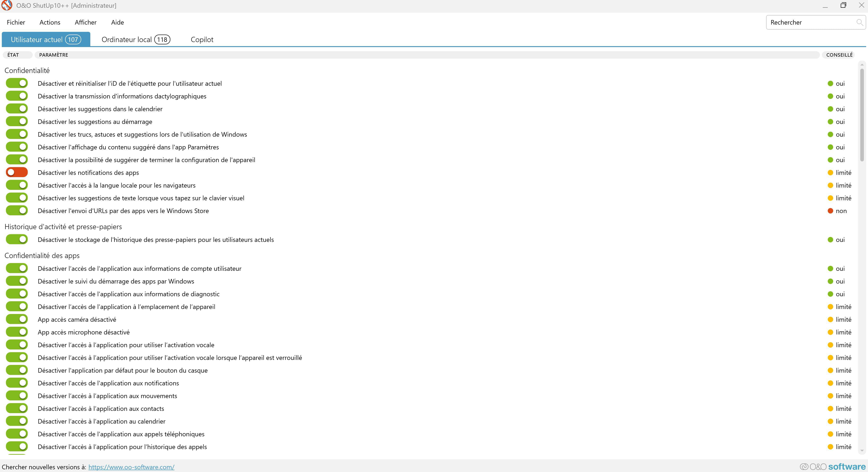Expand the 'Désactiver le suivi du démarrage des apps' entry
This screenshot has height=472, width=868.
[116, 281]
